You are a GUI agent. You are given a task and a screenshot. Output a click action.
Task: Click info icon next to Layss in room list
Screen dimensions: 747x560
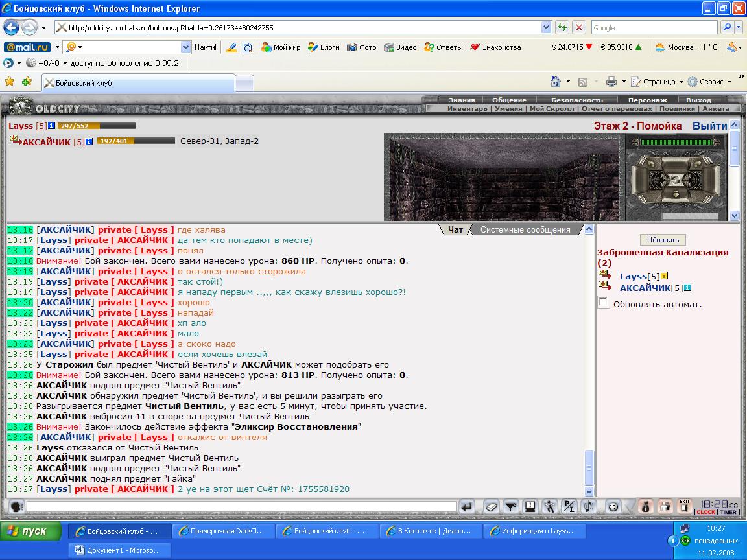pyautogui.click(x=664, y=276)
